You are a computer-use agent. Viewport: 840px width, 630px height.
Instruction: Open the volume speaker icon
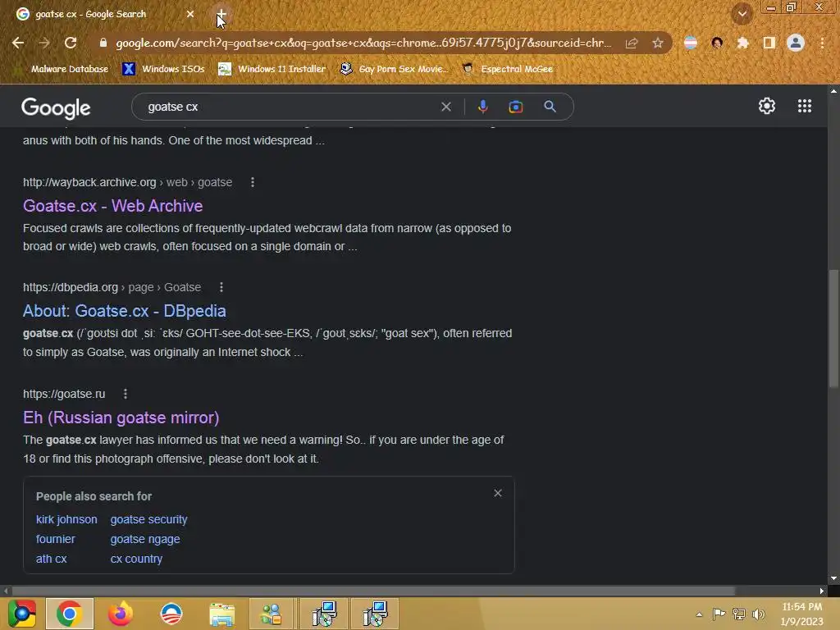tap(758, 614)
